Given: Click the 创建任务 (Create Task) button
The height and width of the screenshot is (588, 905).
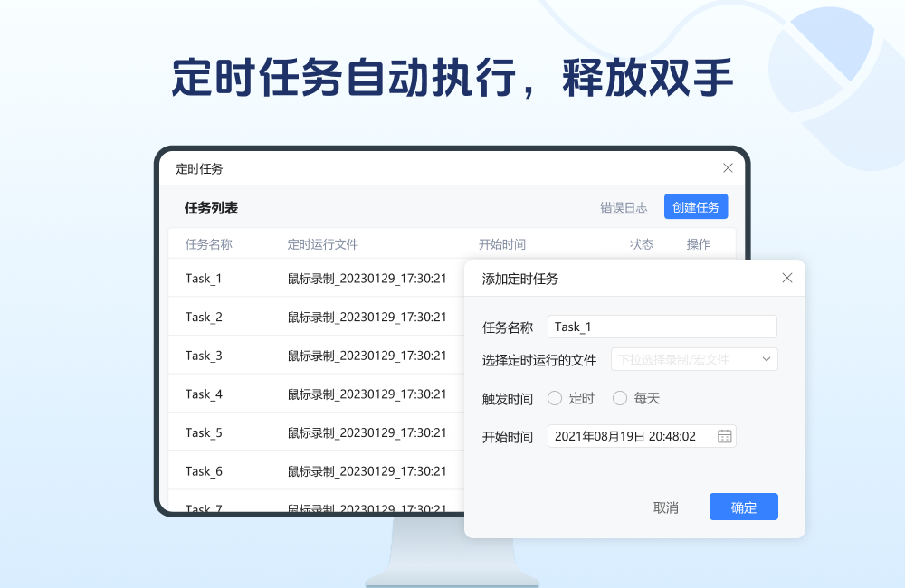Looking at the screenshot, I should 696,207.
